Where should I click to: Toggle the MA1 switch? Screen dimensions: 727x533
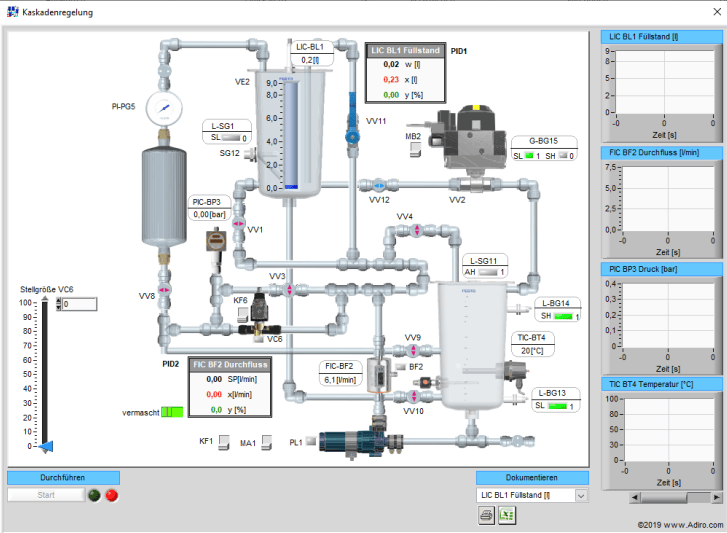[267, 442]
